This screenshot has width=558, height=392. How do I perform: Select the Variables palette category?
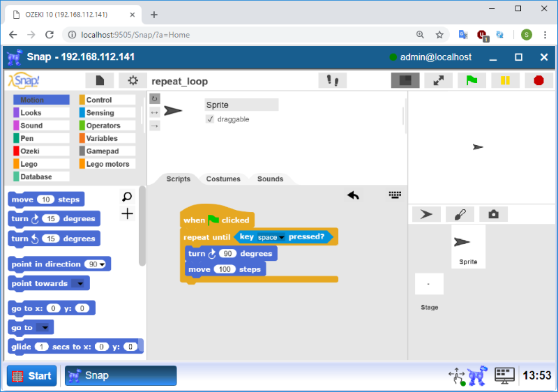point(107,138)
